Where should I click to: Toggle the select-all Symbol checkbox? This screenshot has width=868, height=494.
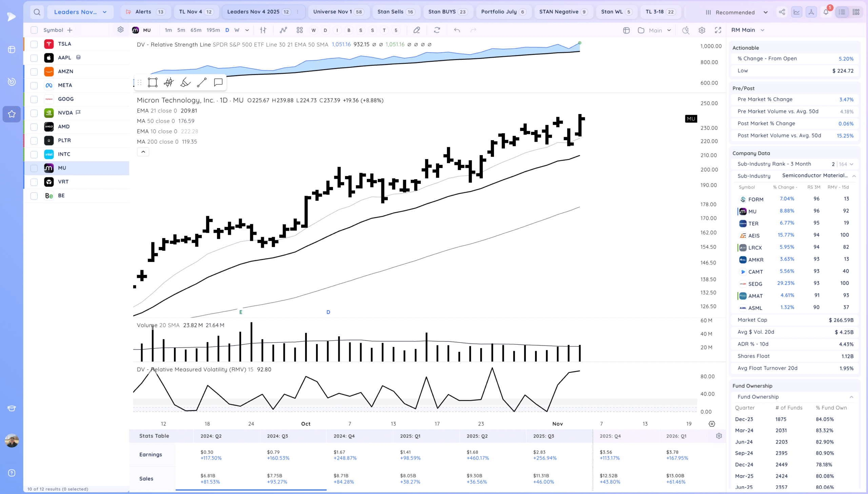pos(34,30)
